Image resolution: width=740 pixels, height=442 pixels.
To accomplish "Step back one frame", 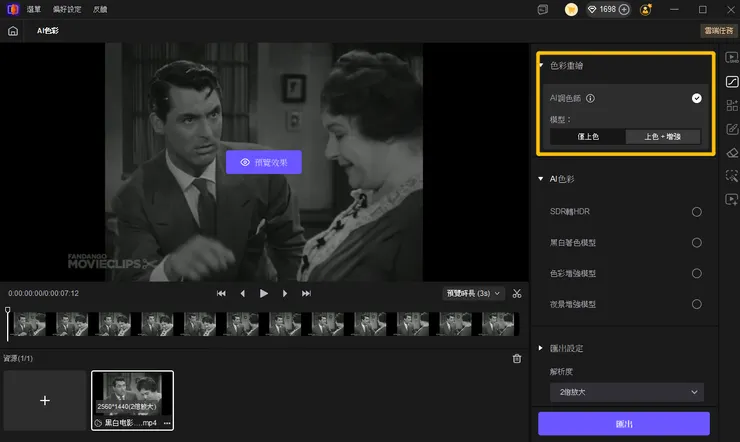I will point(243,293).
